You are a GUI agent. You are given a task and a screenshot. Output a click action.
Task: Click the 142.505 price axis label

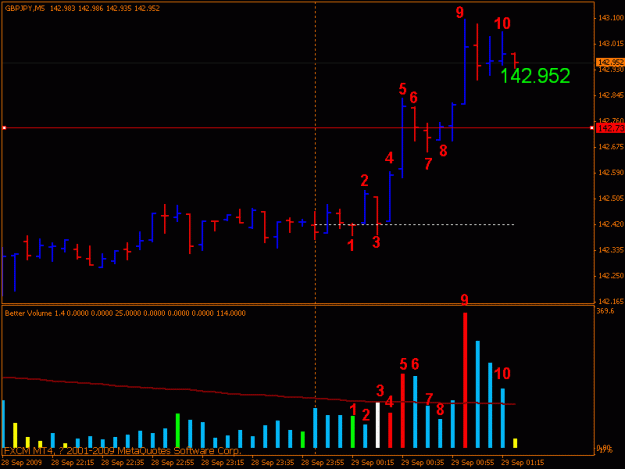coord(611,198)
